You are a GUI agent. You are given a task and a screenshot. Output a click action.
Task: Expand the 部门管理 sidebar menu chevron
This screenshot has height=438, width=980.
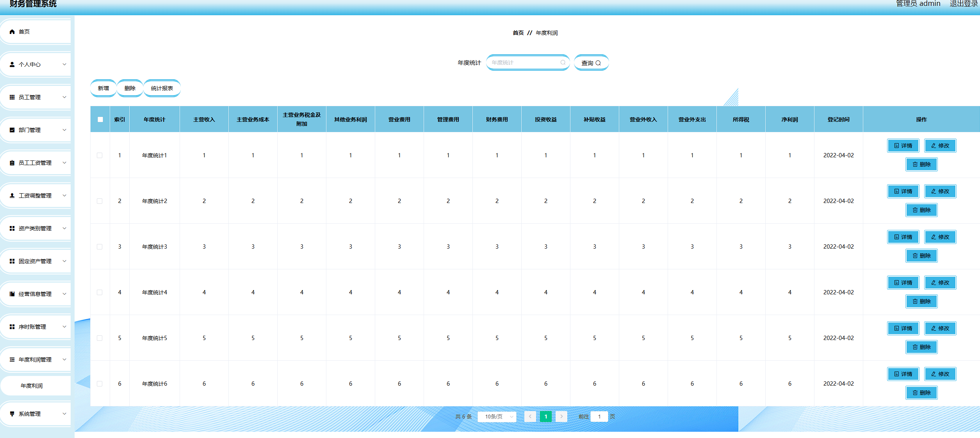click(x=64, y=130)
